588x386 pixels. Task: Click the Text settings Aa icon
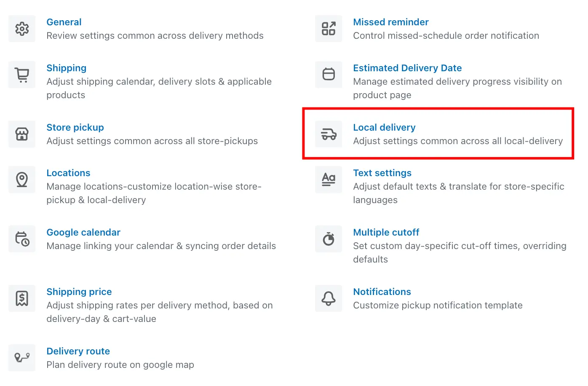click(x=329, y=180)
